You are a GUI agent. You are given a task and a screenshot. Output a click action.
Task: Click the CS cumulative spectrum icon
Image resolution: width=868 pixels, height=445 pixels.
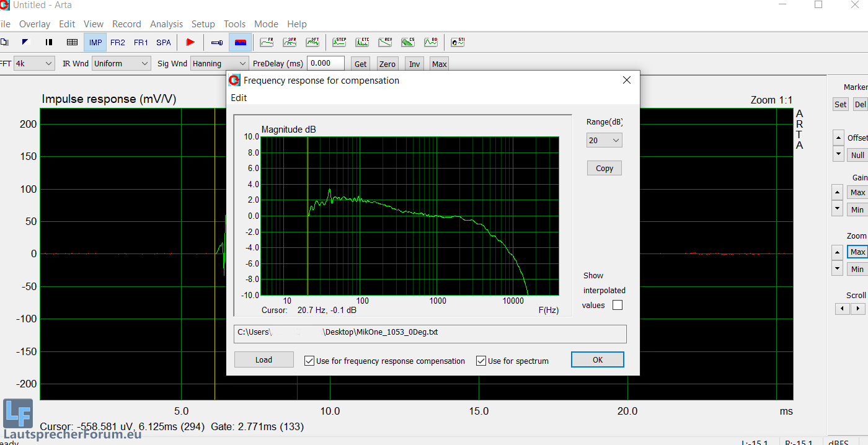tap(407, 42)
